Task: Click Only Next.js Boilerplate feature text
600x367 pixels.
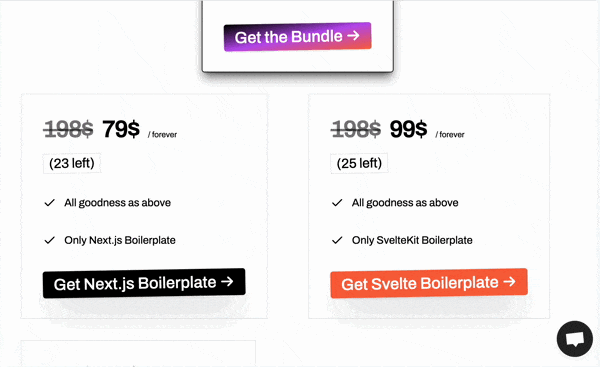Action: pos(120,240)
